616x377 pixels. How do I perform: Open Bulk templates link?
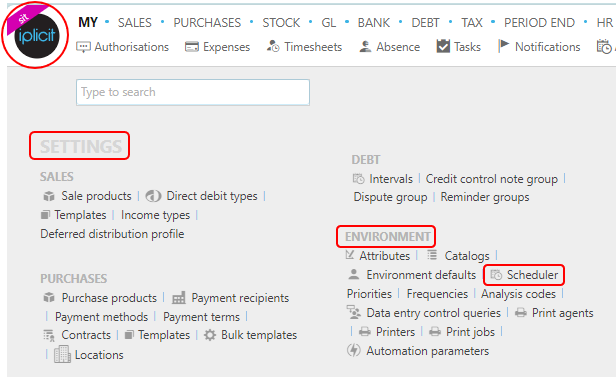tap(259, 335)
